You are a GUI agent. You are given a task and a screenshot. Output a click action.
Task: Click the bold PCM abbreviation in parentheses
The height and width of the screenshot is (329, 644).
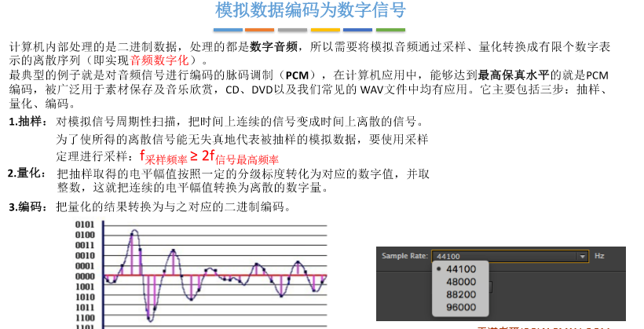[297, 75]
